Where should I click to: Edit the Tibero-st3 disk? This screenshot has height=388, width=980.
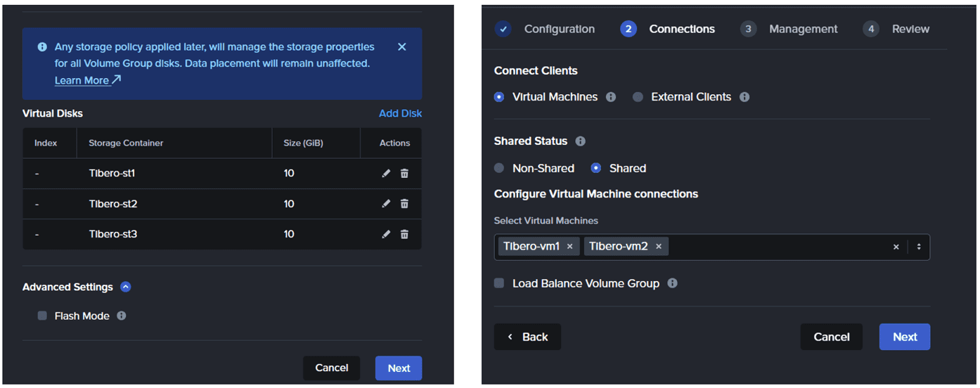pyautogui.click(x=386, y=234)
